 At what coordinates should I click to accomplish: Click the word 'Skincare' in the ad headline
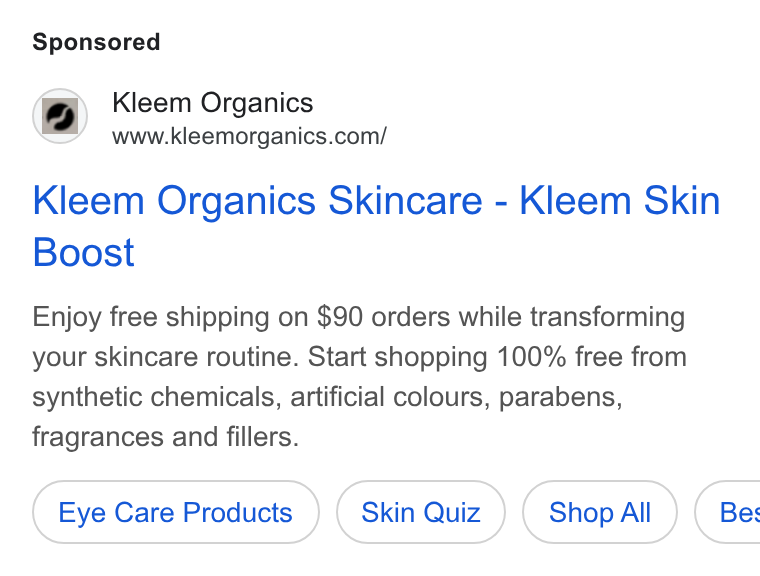coord(405,200)
